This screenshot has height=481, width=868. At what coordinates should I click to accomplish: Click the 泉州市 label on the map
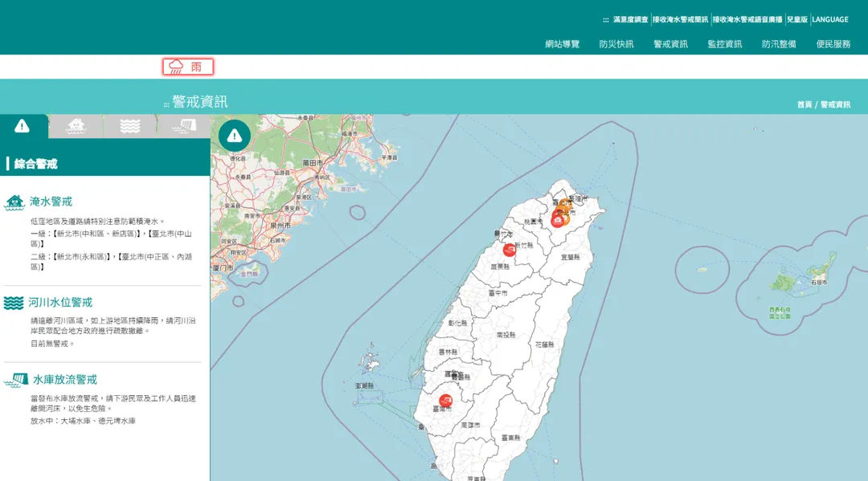pyautogui.click(x=280, y=226)
